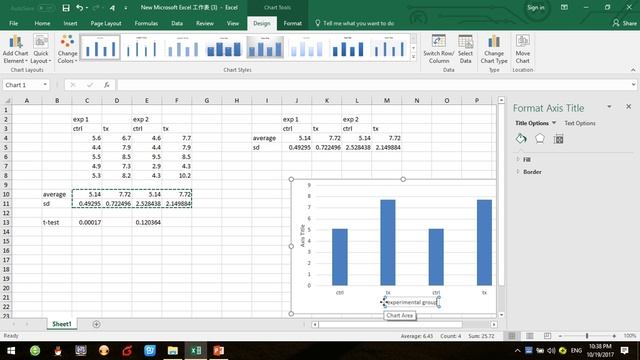Click the formula bar input
This screenshot has width=640, height=360.
[x=373, y=85]
